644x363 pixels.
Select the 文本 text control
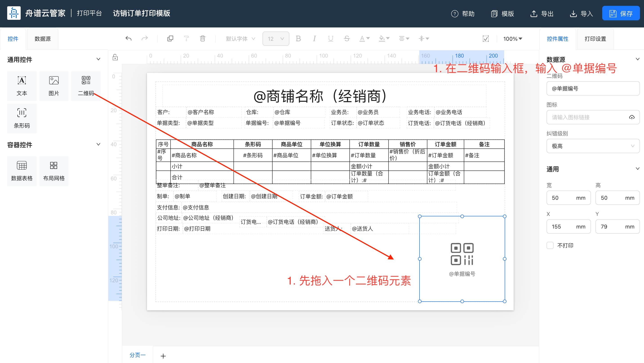22,86
